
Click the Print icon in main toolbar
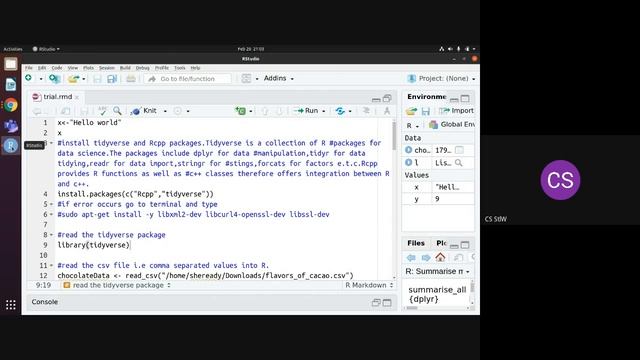point(131,78)
